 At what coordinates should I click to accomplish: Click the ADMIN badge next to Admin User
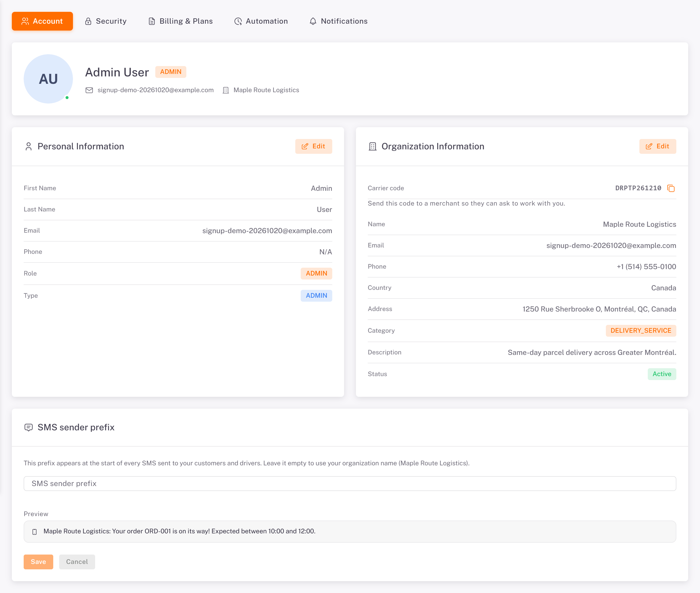(171, 72)
